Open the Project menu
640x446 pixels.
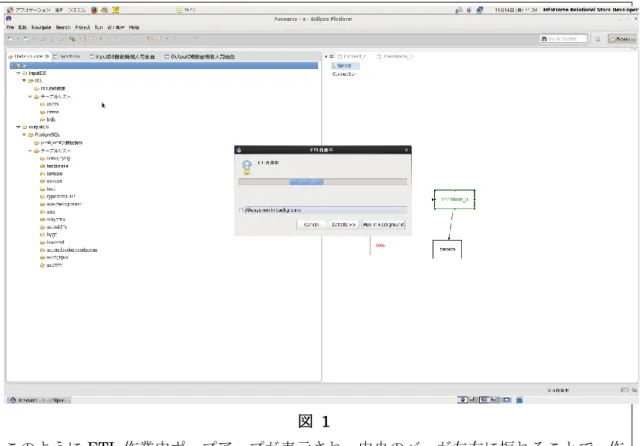(x=82, y=27)
